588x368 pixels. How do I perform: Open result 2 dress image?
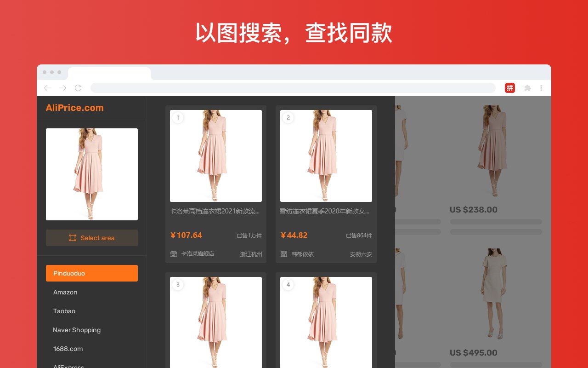click(326, 156)
